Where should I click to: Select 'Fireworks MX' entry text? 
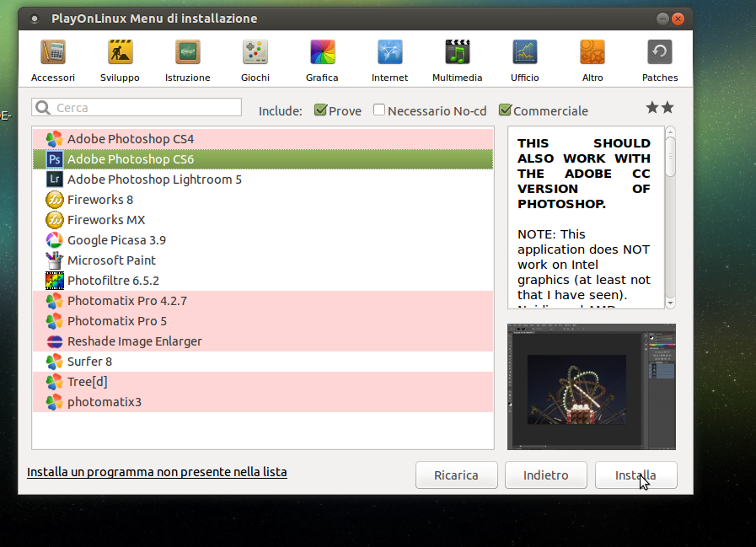click(x=106, y=220)
